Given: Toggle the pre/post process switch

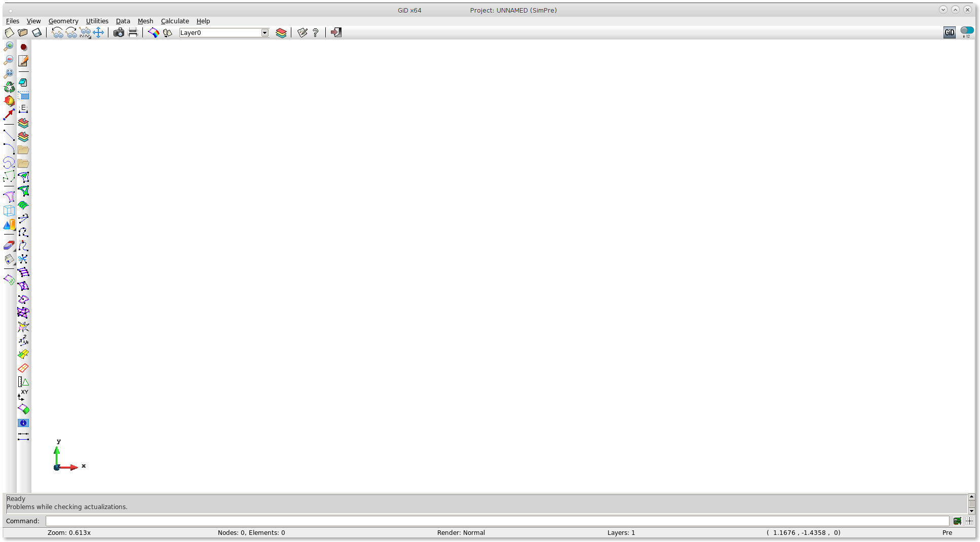Looking at the screenshot, I should pos(966,30).
